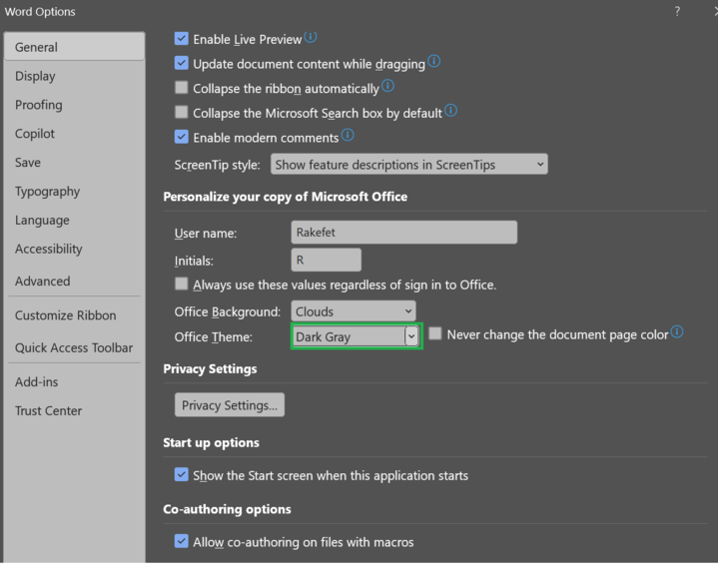The image size is (718, 588).
Task: Click info icon beside Update document content while dragging
Action: 434,62
